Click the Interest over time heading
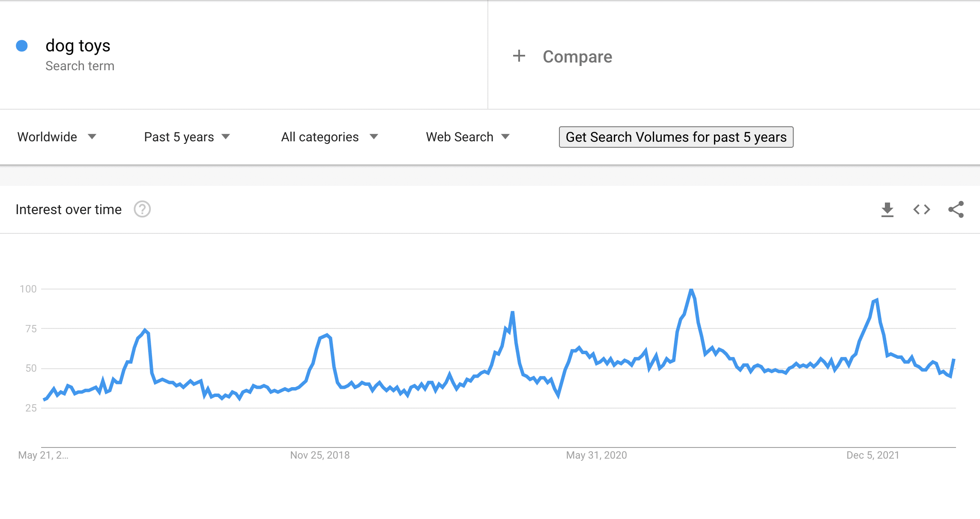980x519 pixels. click(69, 209)
